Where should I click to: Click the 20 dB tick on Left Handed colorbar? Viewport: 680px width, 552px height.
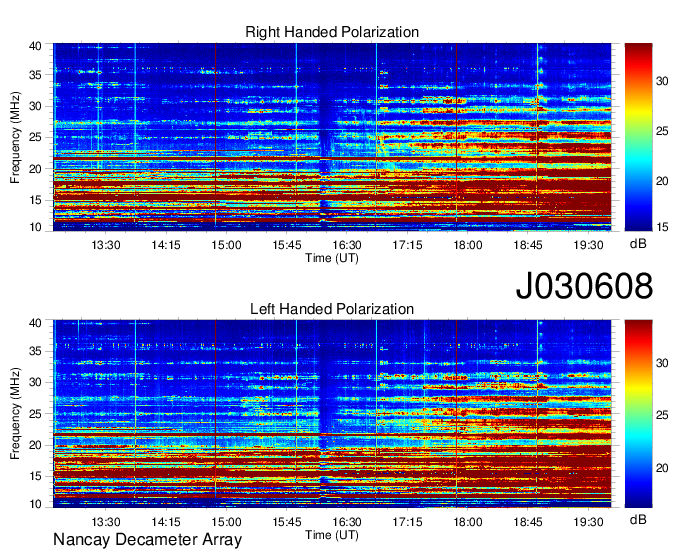662,468
